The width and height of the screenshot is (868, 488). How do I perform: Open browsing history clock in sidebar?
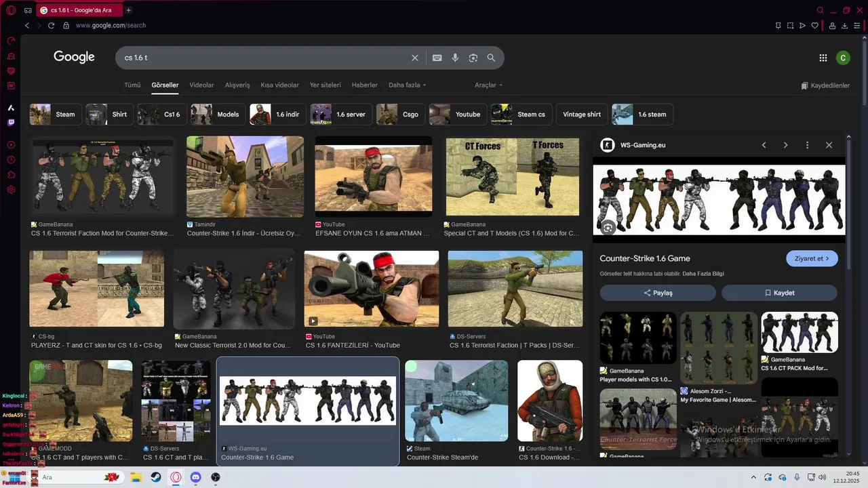[x=11, y=160]
